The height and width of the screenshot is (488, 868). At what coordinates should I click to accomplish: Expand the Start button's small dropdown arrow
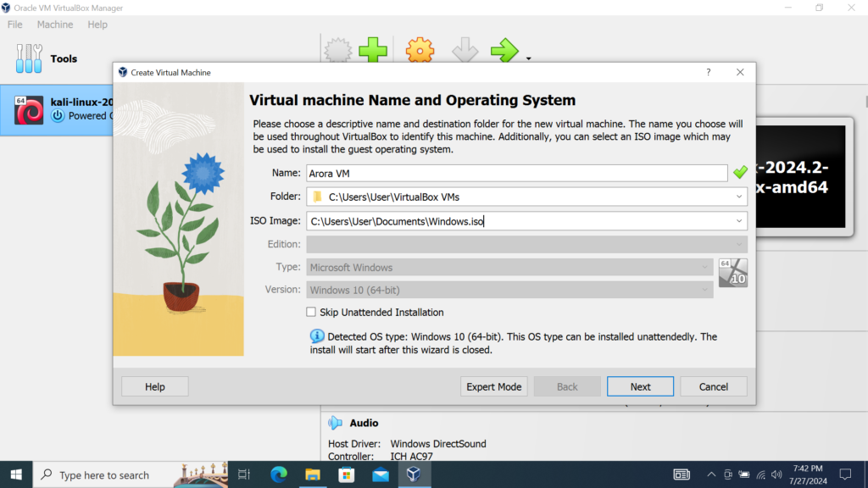point(529,58)
